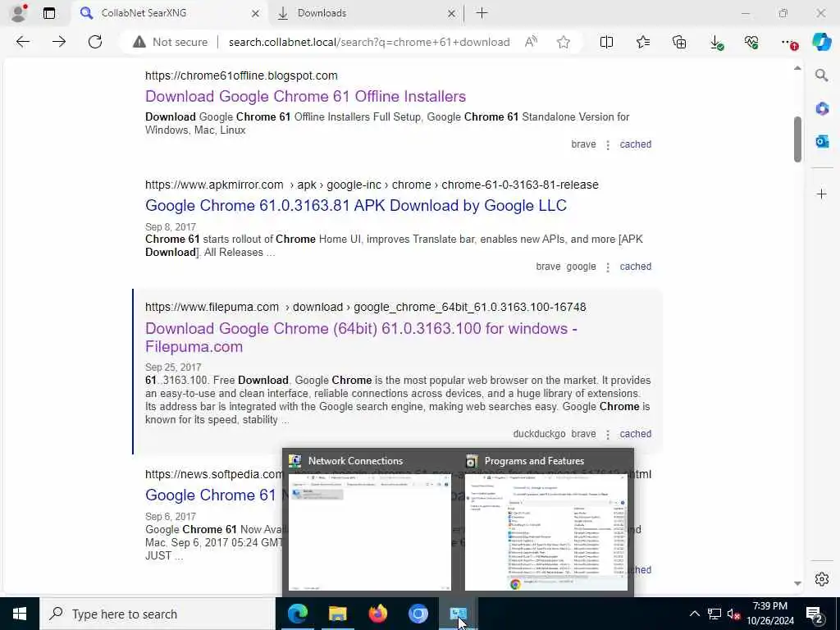Open the more-options dots for Filepuma result

608,435
